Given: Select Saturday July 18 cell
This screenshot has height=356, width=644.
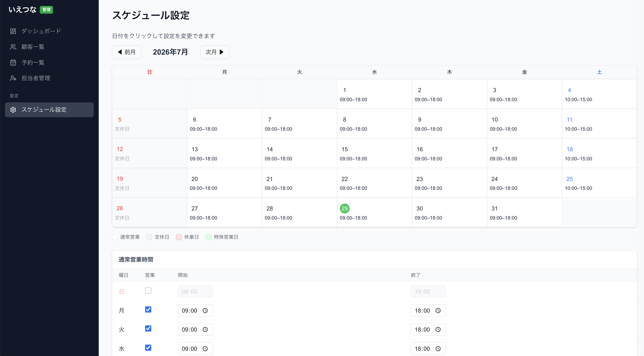Looking at the screenshot, I should (x=599, y=153).
